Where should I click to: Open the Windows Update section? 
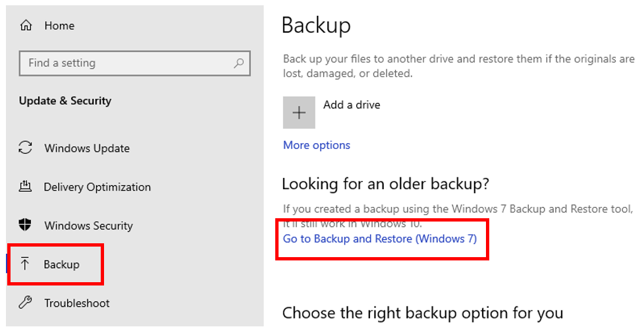(87, 148)
